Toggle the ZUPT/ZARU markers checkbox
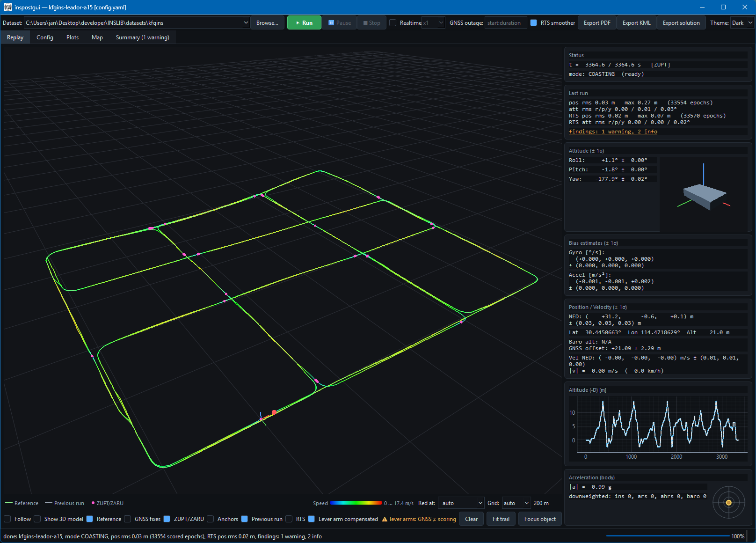 point(167,519)
